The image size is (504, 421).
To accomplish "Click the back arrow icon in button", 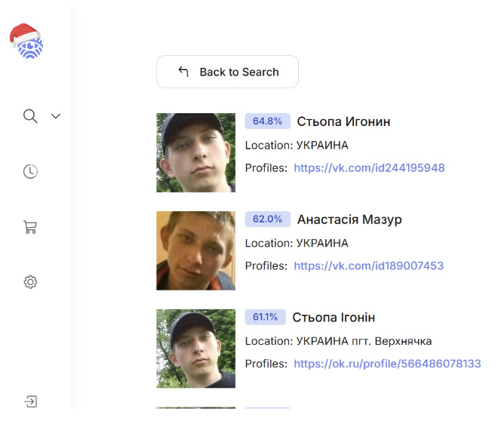I will (183, 72).
